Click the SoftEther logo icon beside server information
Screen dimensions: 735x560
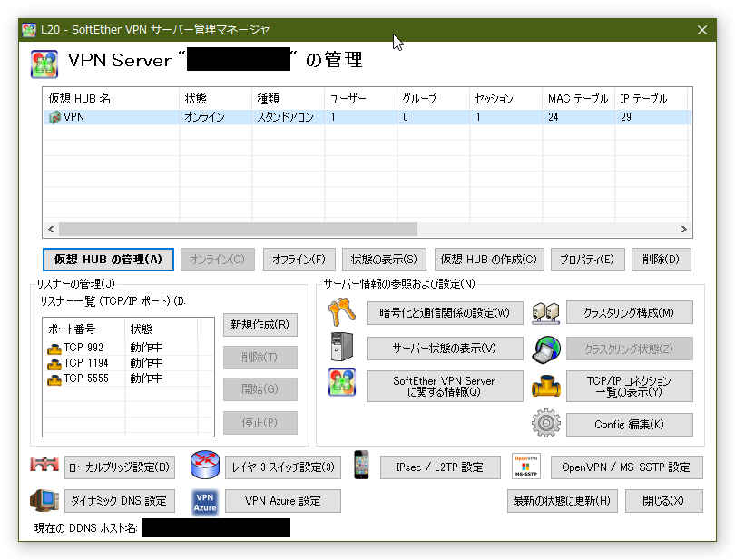tap(342, 382)
